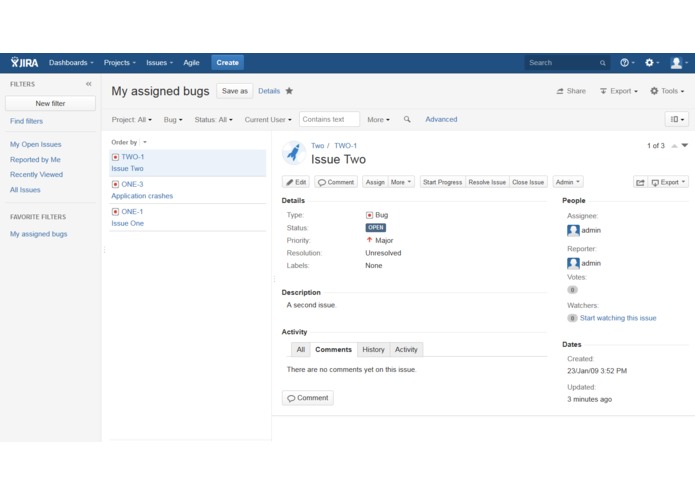Open Reported by Me filter

35,159
